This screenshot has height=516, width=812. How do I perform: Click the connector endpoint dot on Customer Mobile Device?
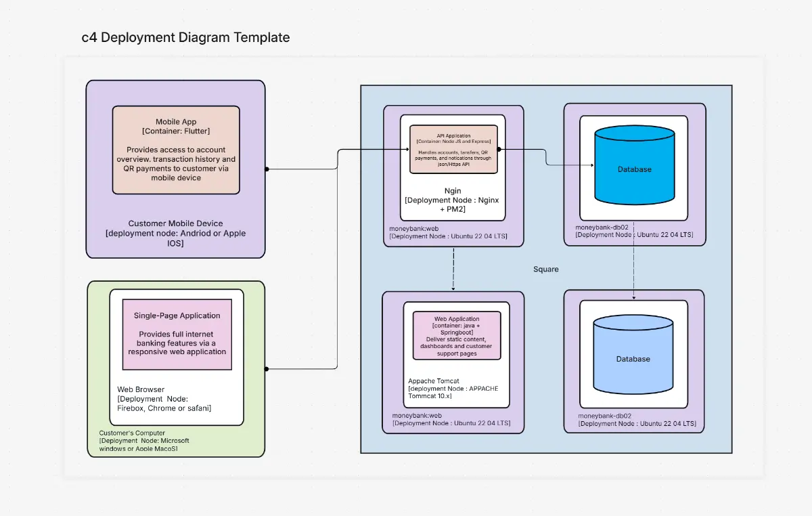(x=267, y=169)
